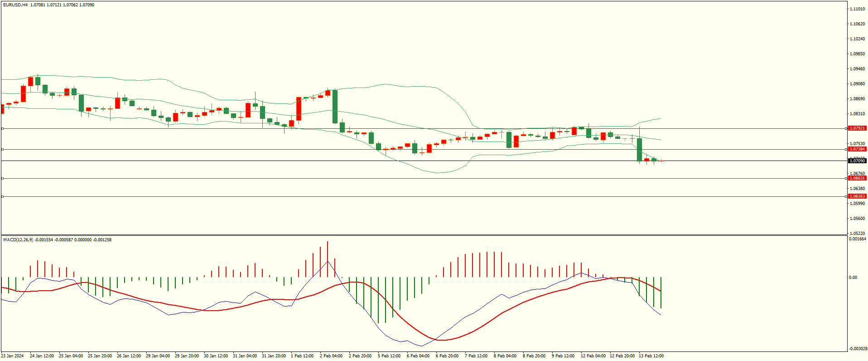This screenshot has width=868, height=361.
Task: Select left anchor handle of 1.06163 horizontal line
Action: [2, 196]
